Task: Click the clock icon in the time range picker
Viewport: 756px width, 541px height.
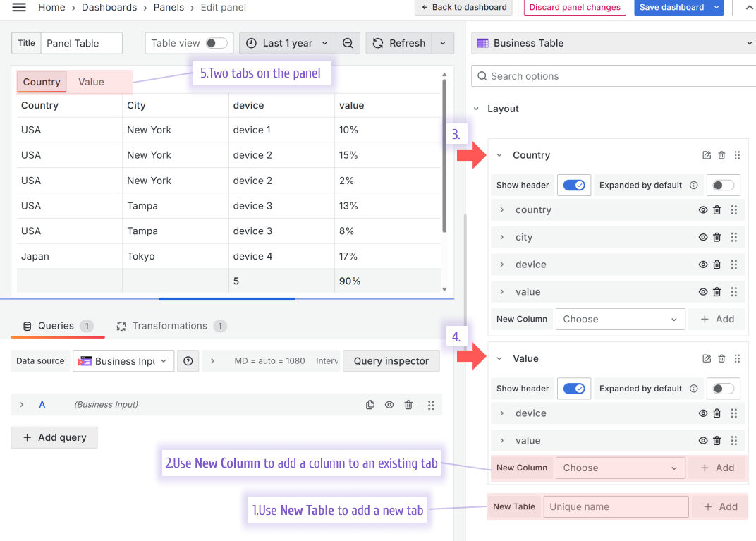Action: (x=252, y=42)
